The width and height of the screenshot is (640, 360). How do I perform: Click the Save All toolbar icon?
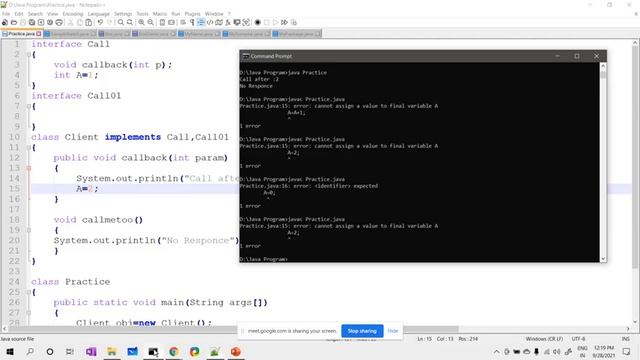pyautogui.click(x=32, y=22)
